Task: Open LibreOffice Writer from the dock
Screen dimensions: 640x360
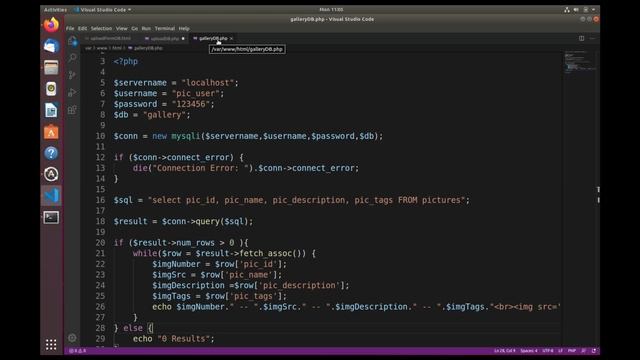Action: (x=51, y=110)
